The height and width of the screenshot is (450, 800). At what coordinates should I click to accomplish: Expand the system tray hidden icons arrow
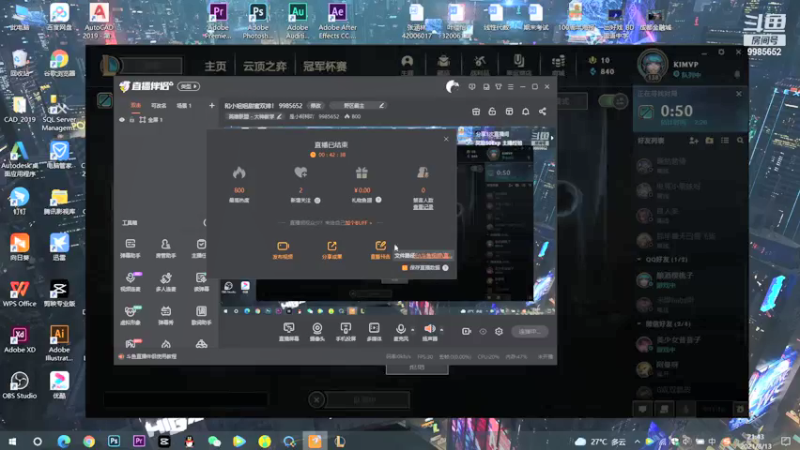(x=637, y=441)
